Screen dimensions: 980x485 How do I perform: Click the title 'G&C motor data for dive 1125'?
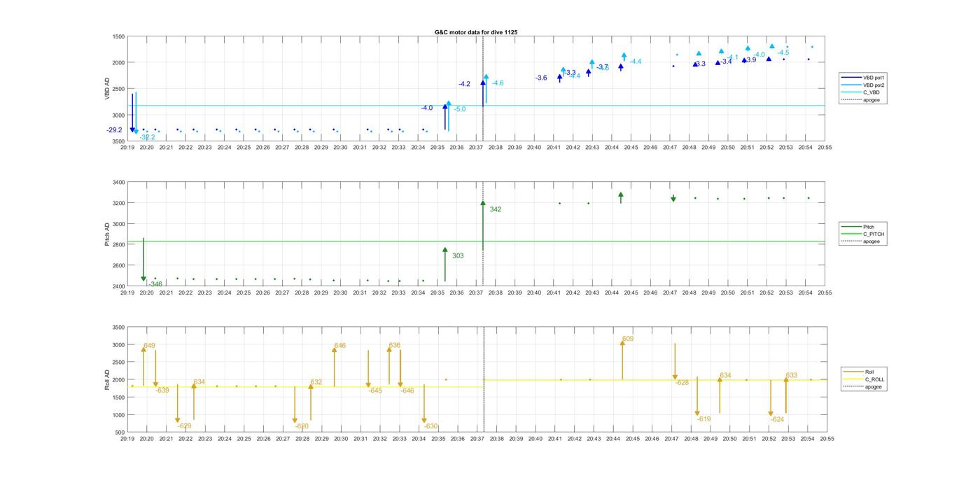(x=476, y=32)
